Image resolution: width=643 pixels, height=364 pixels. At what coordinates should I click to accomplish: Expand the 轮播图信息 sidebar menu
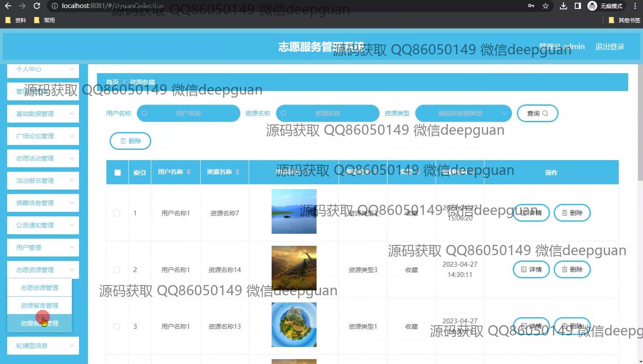[x=43, y=346]
